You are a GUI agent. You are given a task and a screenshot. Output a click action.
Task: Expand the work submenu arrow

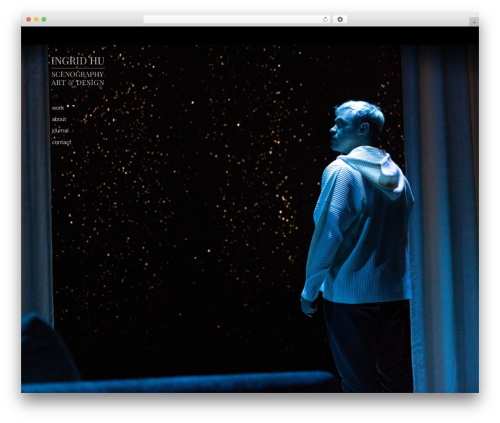click(73, 106)
